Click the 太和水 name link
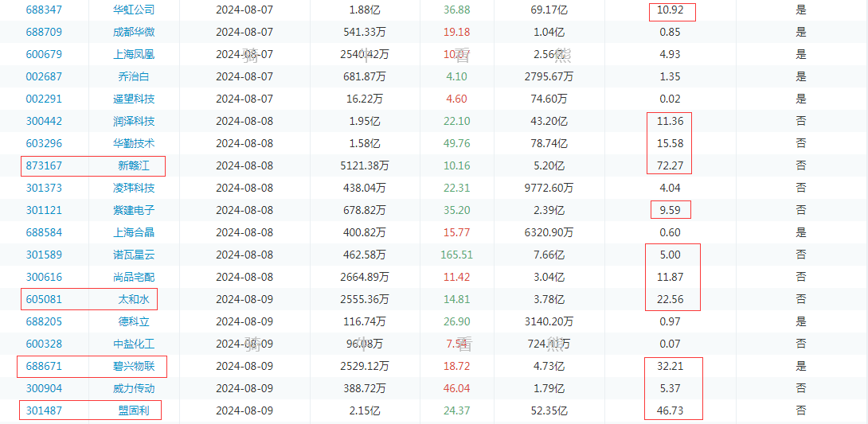Viewport: 868px width, 424px height. click(x=134, y=300)
